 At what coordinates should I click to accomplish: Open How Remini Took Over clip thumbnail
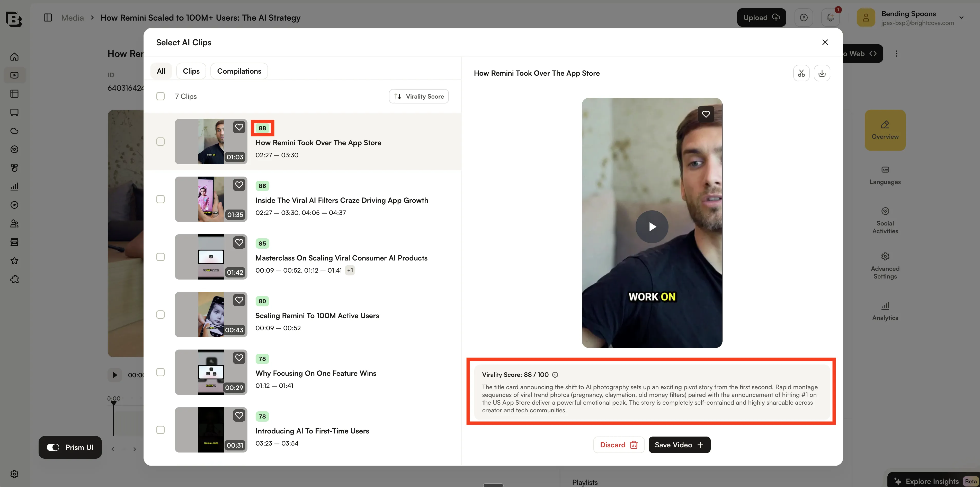tap(211, 142)
